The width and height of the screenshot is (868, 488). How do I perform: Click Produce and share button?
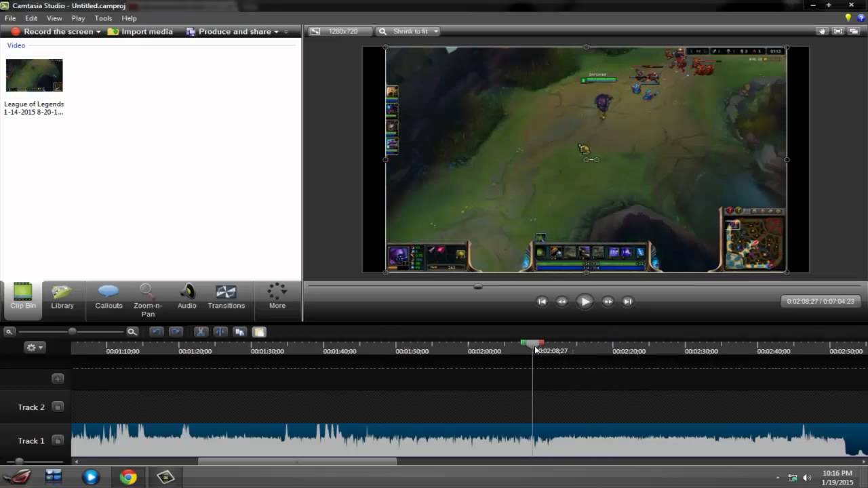(x=229, y=32)
